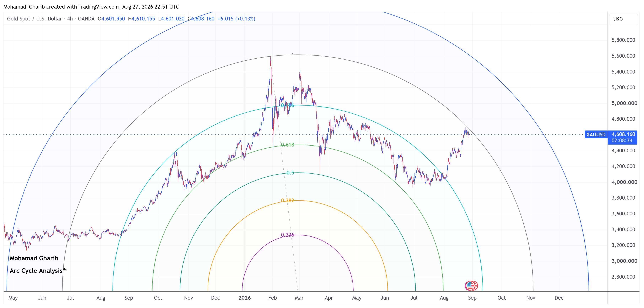Click the Apr label on time axis
The height and width of the screenshot is (308, 644).
pyautogui.click(x=329, y=298)
